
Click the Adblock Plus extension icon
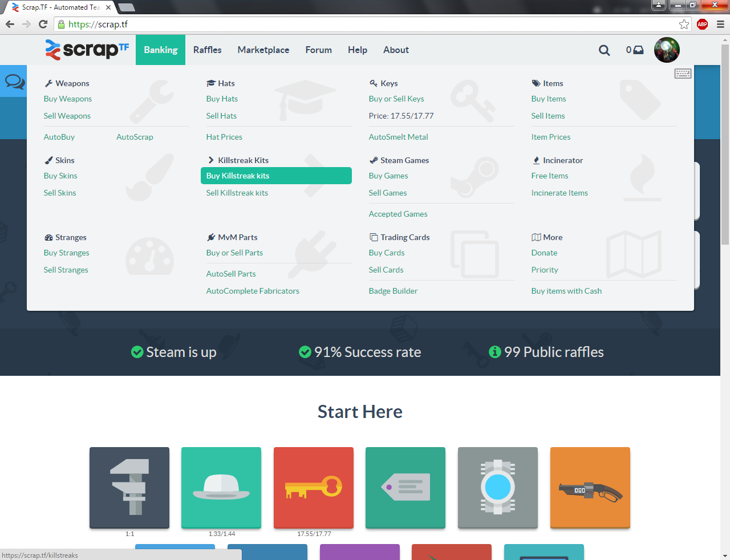pyautogui.click(x=702, y=24)
